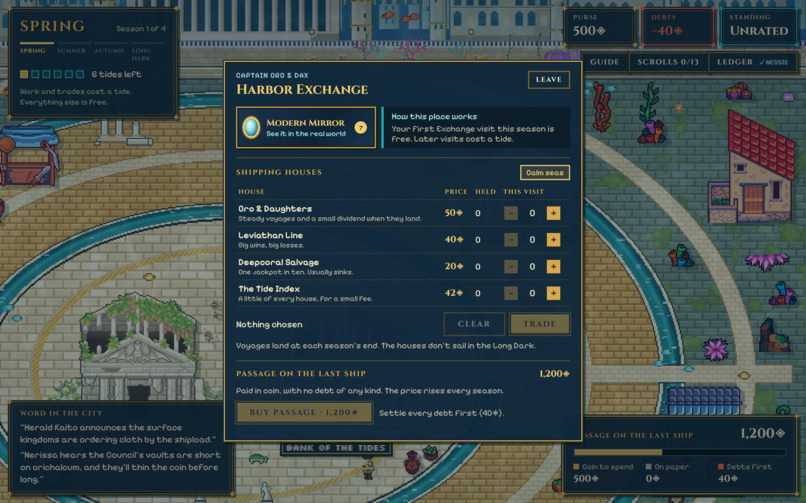Open the Guide tab
Image resolution: width=806 pixels, height=503 pixels.
(x=604, y=62)
